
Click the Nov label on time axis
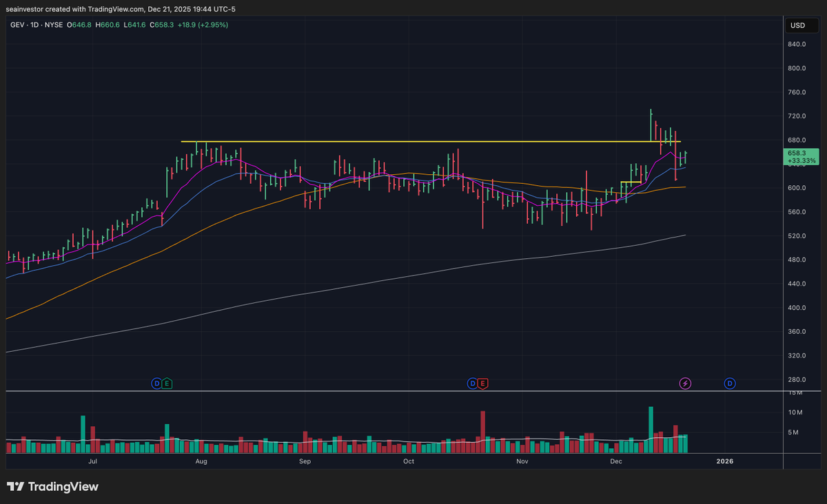click(x=522, y=461)
